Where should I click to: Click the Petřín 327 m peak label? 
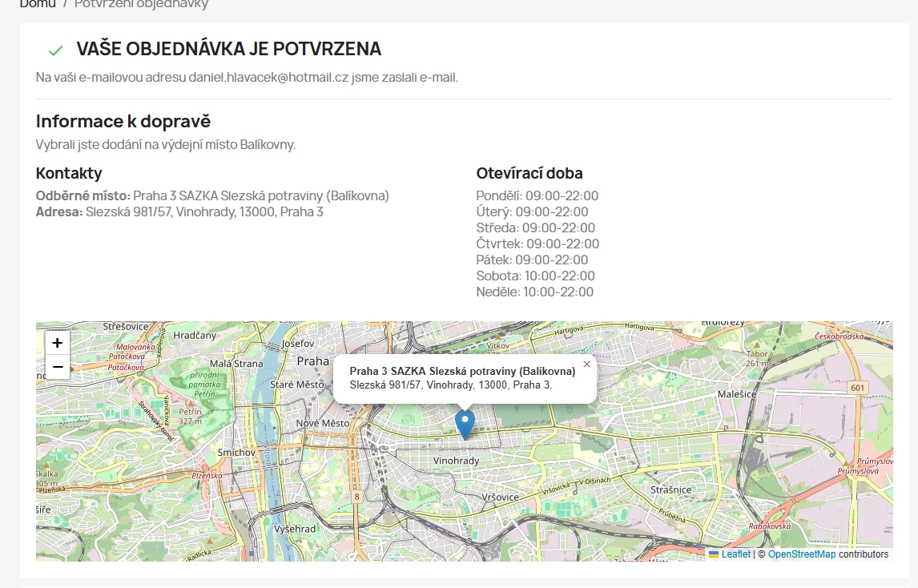click(190, 416)
